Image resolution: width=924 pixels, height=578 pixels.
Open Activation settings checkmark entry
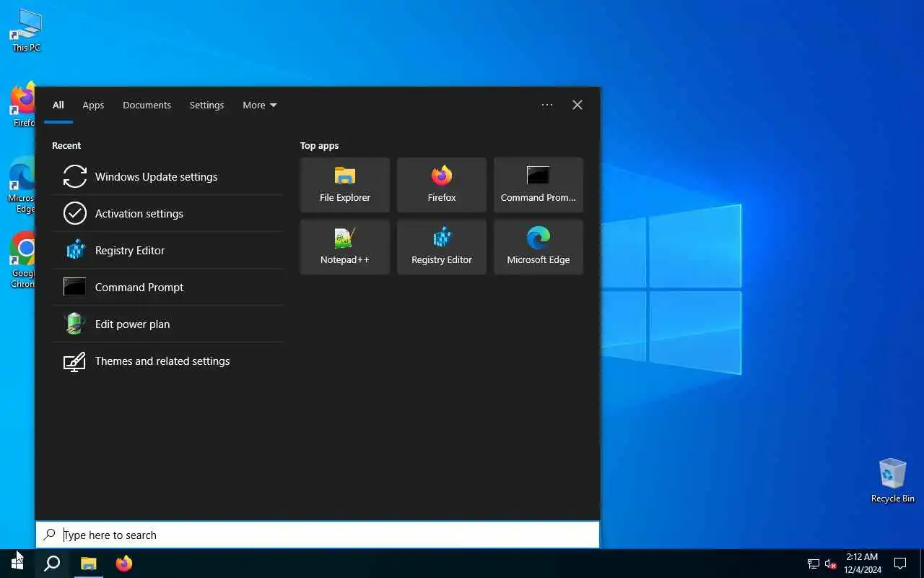point(167,213)
